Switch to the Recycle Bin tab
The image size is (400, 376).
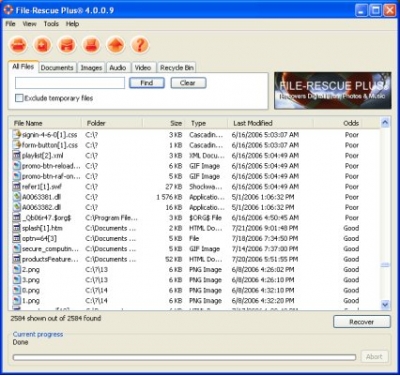pyautogui.click(x=176, y=68)
